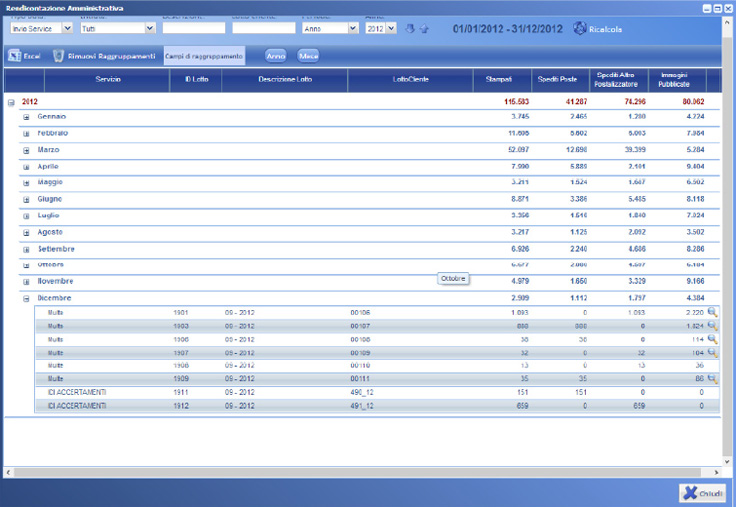Click the 491_12 lotto cliente cell
This screenshot has height=507, width=736.
[x=362, y=406]
